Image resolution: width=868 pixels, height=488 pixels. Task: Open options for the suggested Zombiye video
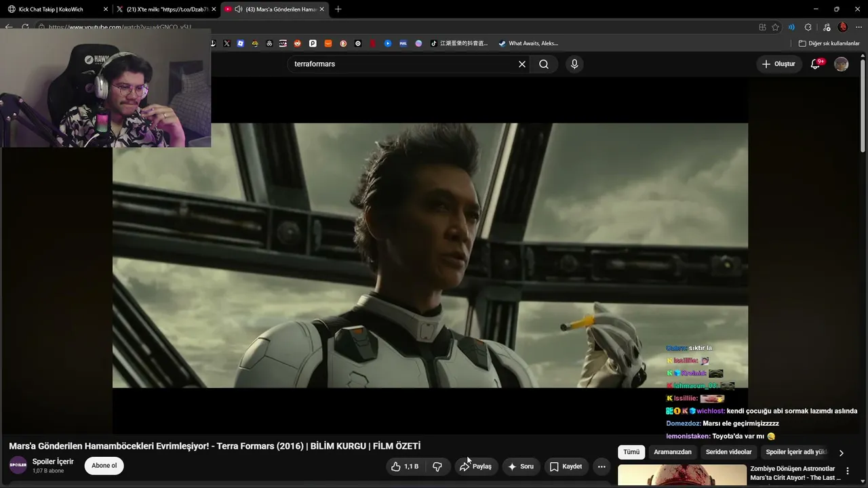[847, 471]
